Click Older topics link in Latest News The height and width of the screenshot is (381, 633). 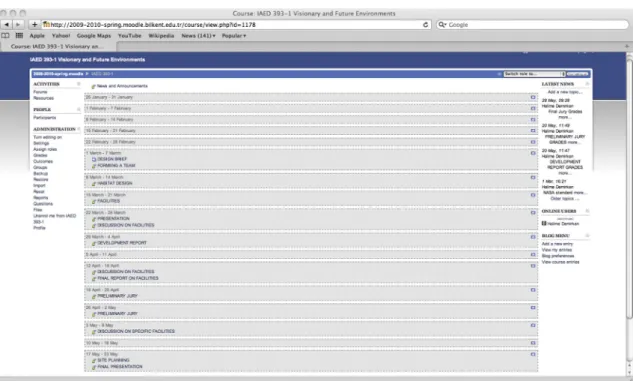click(x=564, y=199)
